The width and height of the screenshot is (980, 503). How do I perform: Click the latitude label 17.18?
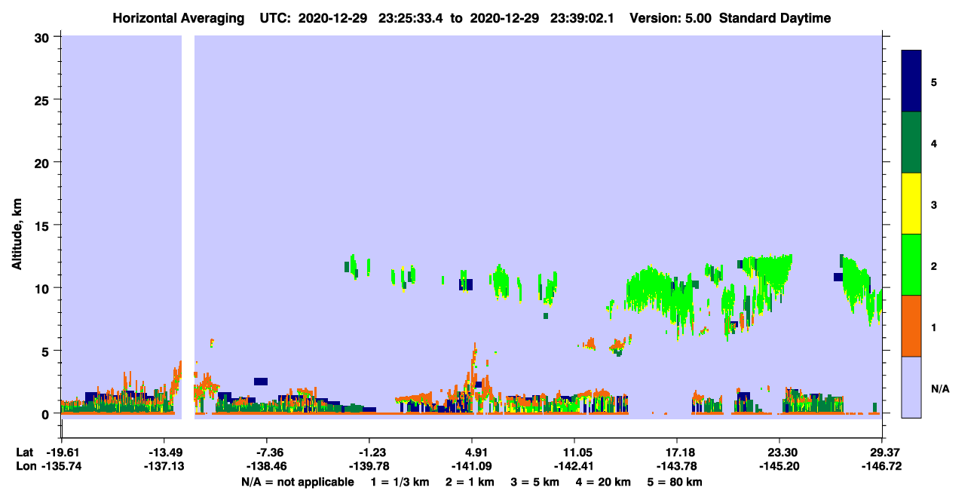click(x=677, y=452)
